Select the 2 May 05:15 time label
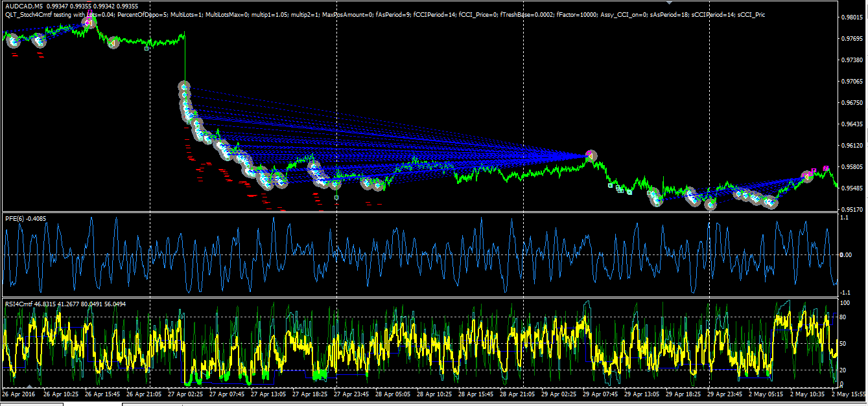 point(765,394)
